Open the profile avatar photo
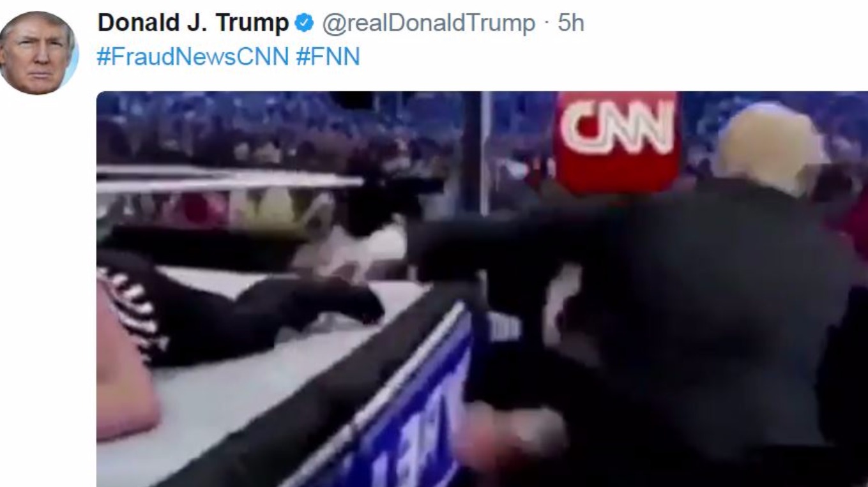The height and width of the screenshot is (487, 868). pyautogui.click(x=38, y=52)
